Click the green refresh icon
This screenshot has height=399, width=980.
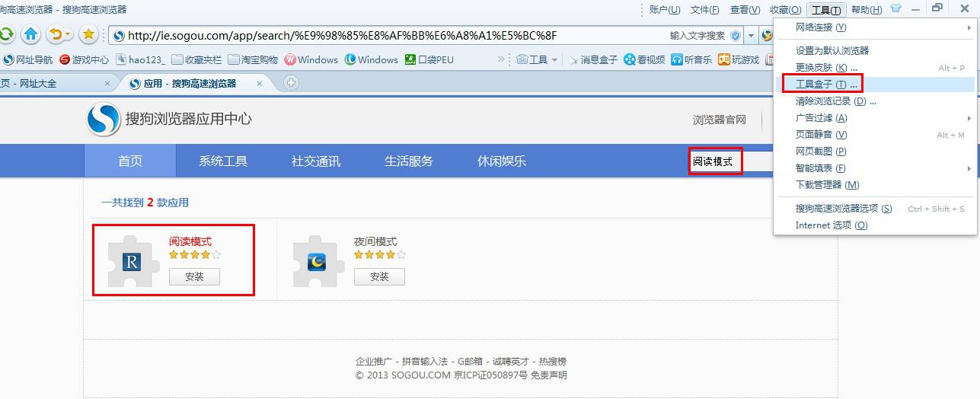pyautogui.click(x=6, y=34)
